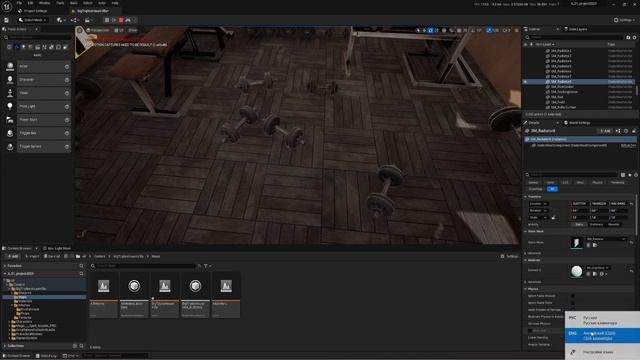The height and width of the screenshot is (360, 640).
Task: Select the Actor entry in Place Actors
Action: (37, 66)
